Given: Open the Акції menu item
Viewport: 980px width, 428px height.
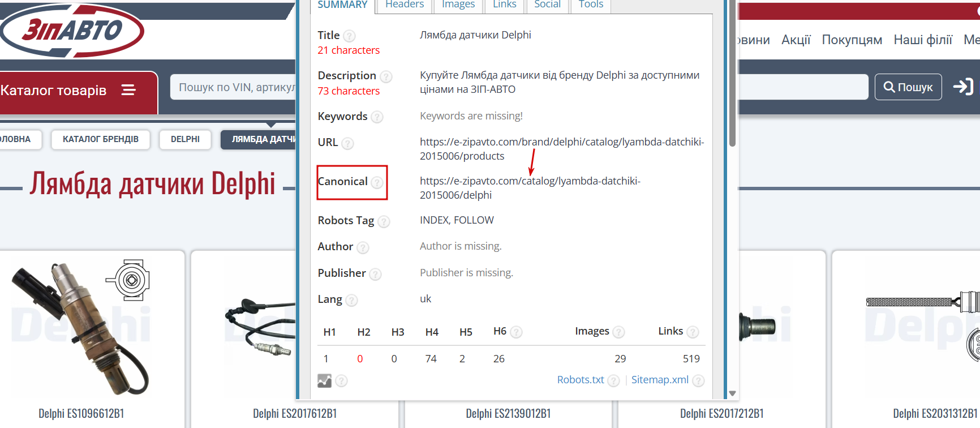Looking at the screenshot, I should (x=796, y=40).
